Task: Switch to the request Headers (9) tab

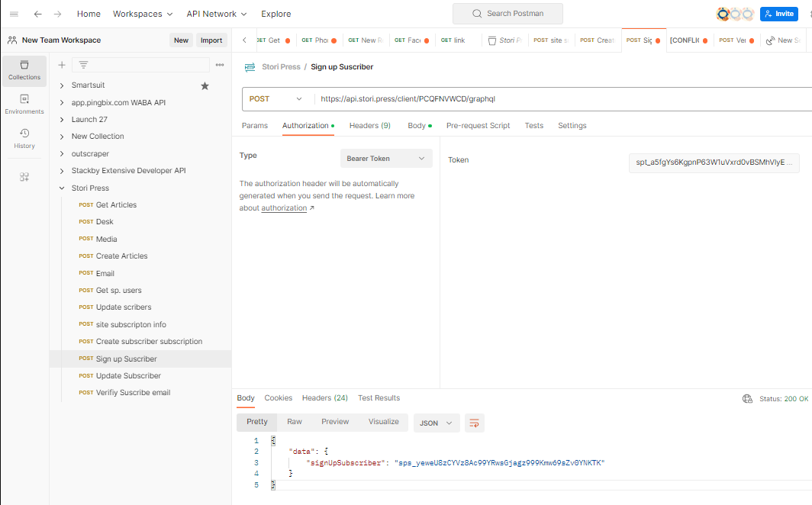Action: 369,125
